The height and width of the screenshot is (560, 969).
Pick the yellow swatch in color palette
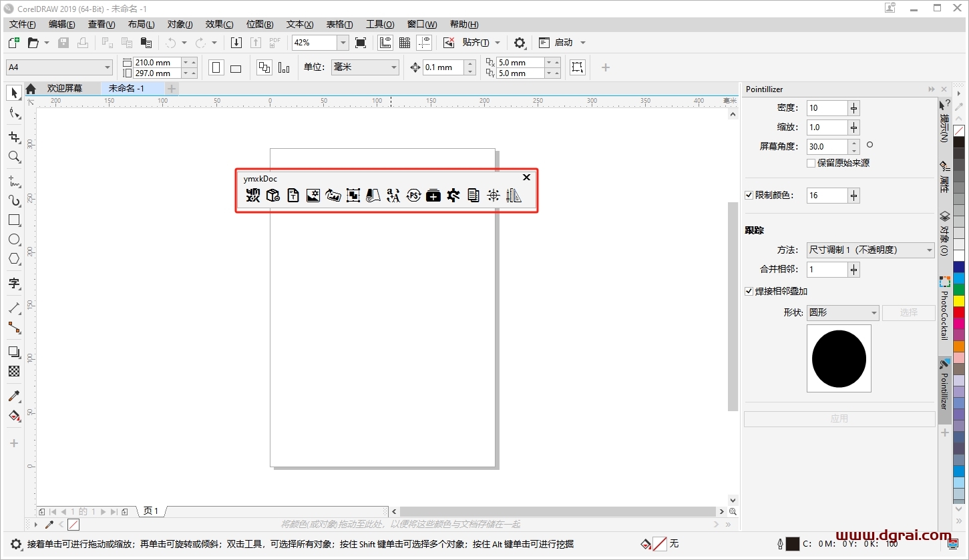point(959,301)
